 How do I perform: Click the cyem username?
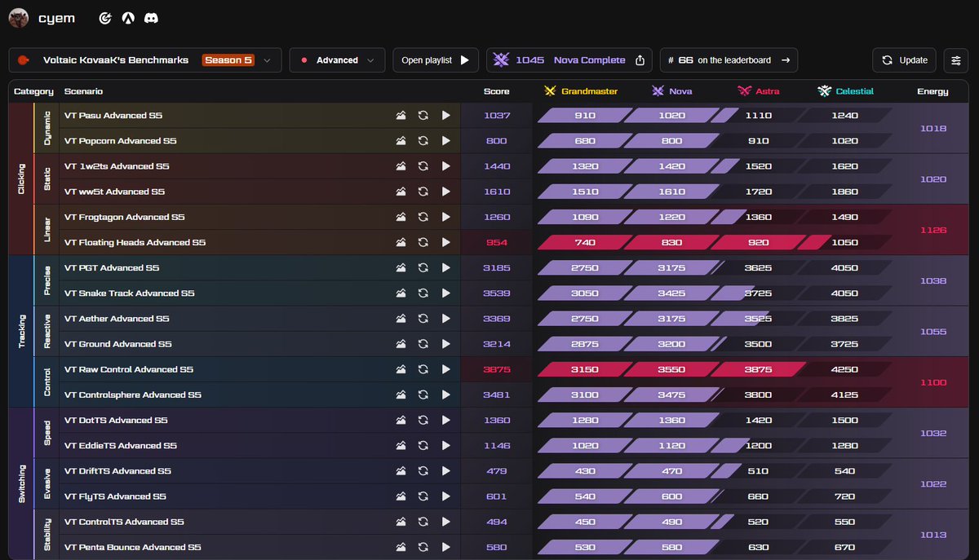[x=56, y=18]
